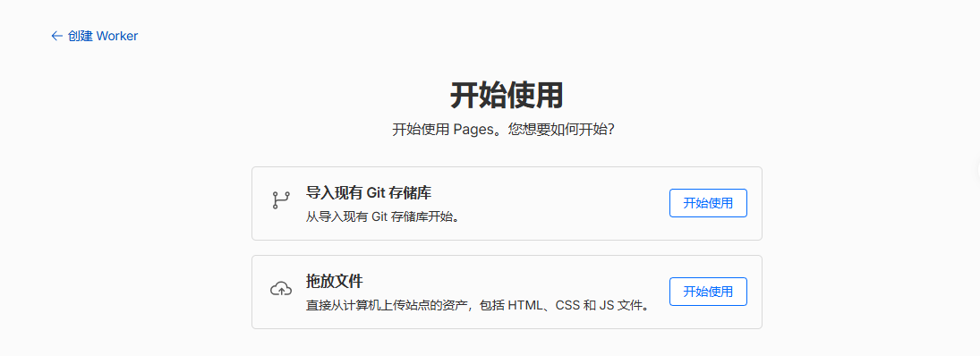This screenshot has width=980, height=356.
Task: Click the subtitle 开始使用 Pages。您想要如何开始？
Action: click(504, 130)
